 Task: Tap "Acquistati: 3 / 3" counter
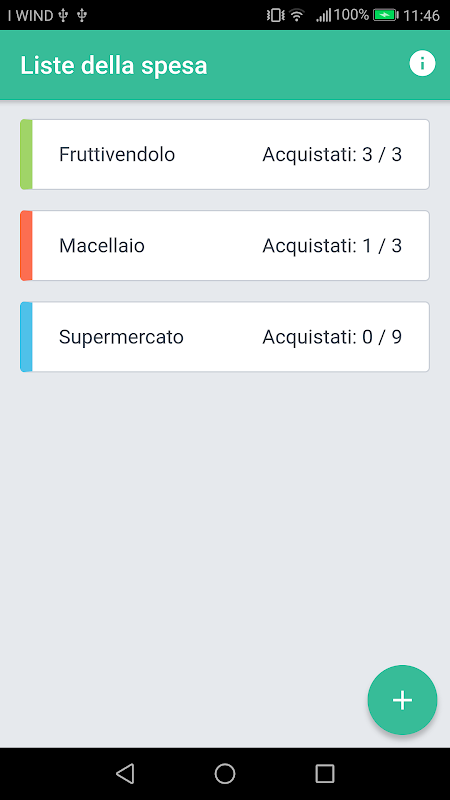[x=332, y=155]
